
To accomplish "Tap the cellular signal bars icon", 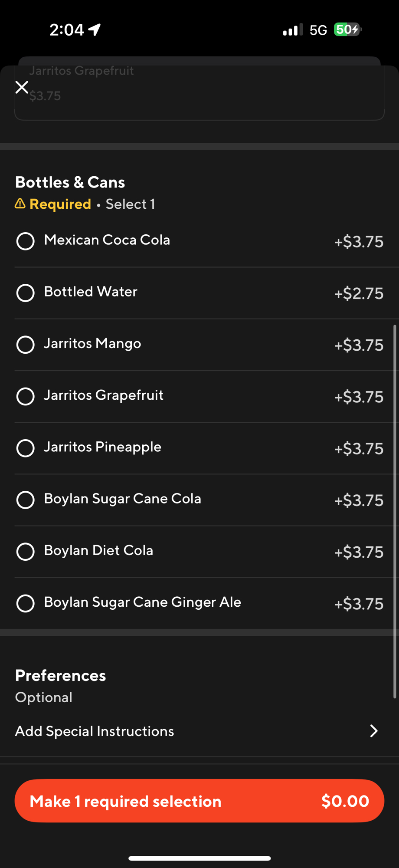I will (293, 30).
